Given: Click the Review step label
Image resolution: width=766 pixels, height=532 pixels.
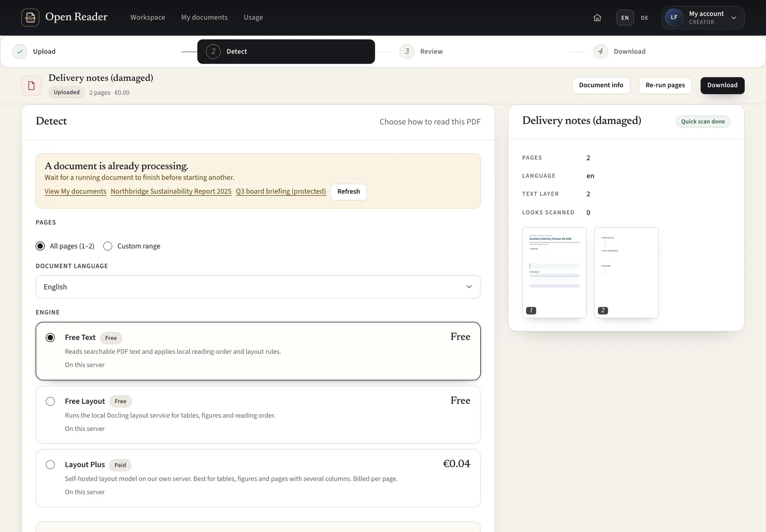Looking at the screenshot, I should (x=431, y=51).
